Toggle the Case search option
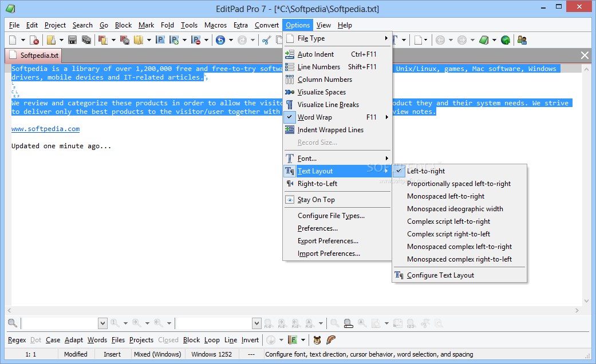This screenshot has width=596, height=364. (53, 340)
